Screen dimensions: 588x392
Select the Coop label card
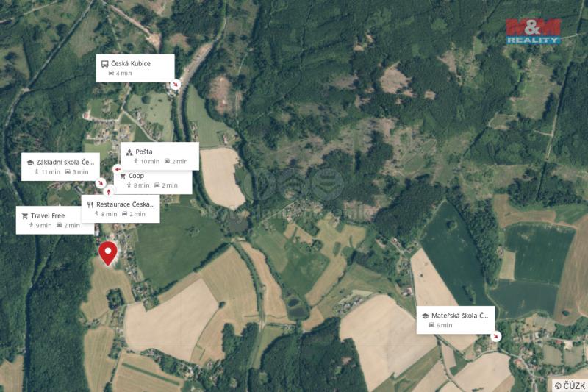pyautogui.click(x=154, y=182)
